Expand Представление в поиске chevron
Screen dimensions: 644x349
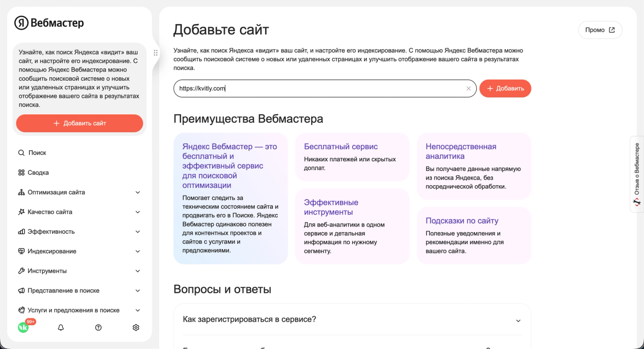pos(137,291)
